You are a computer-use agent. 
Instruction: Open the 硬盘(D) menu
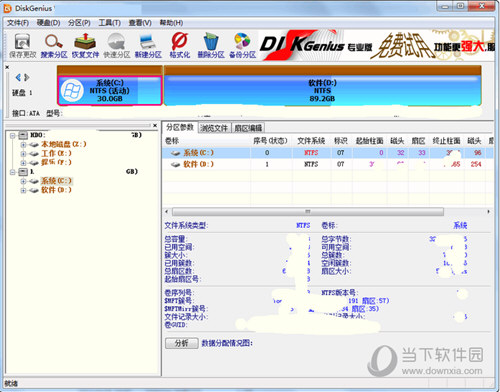[x=48, y=23]
